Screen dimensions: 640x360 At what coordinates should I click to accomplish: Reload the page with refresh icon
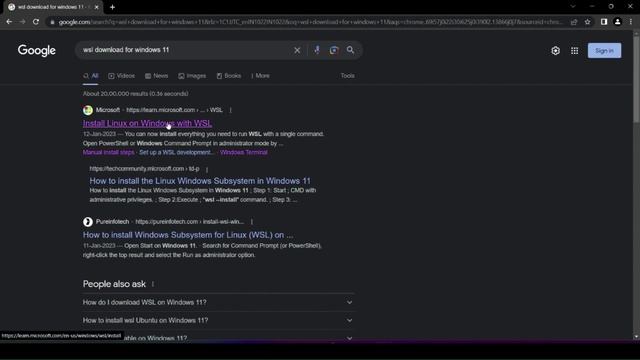36,22
